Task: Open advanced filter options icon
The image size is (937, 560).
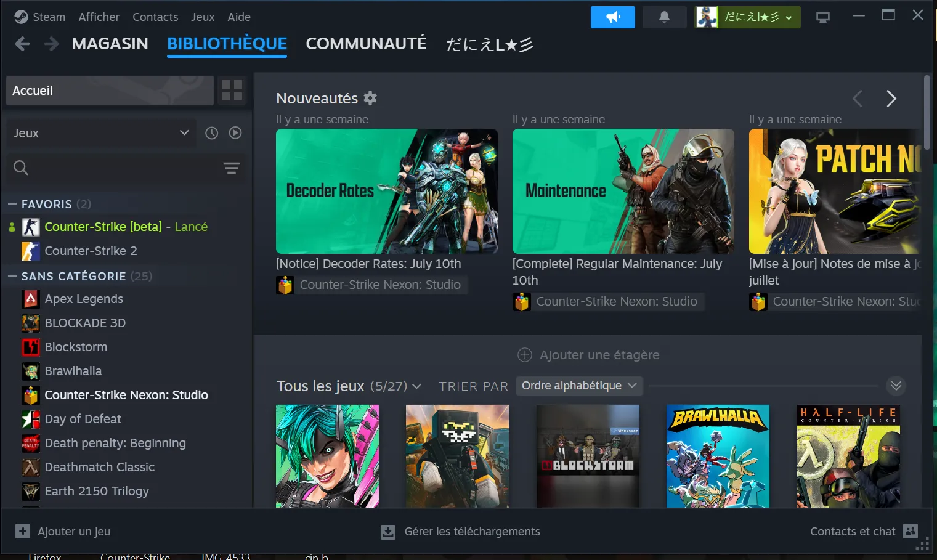Action: click(x=232, y=168)
